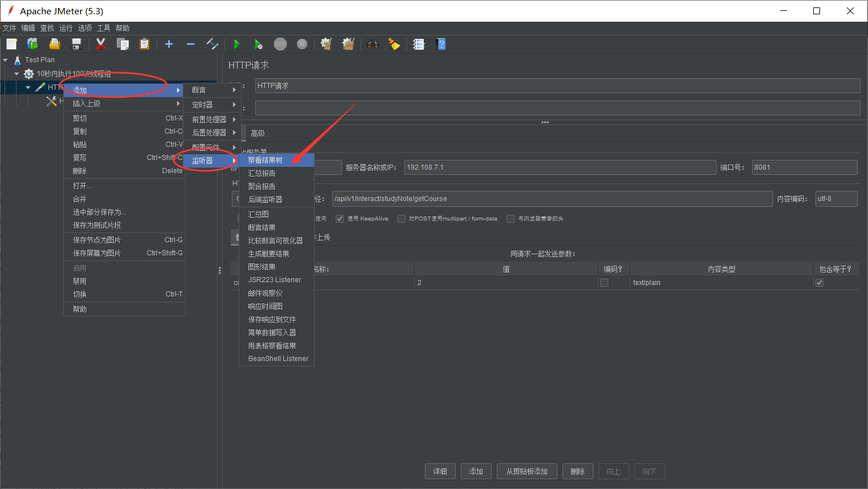Open the Templates toolbar icon
Viewport: 868px width, 489px height.
tap(33, 44)
